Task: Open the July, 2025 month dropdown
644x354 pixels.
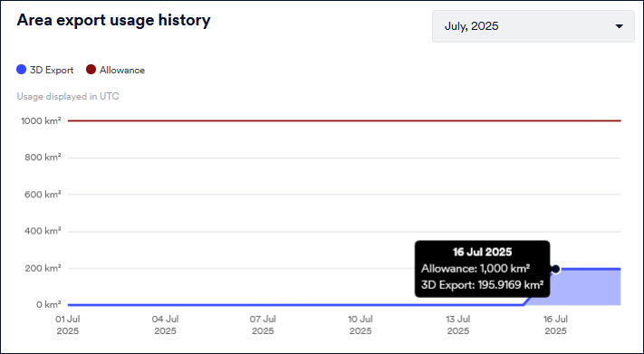Action: 533,26
